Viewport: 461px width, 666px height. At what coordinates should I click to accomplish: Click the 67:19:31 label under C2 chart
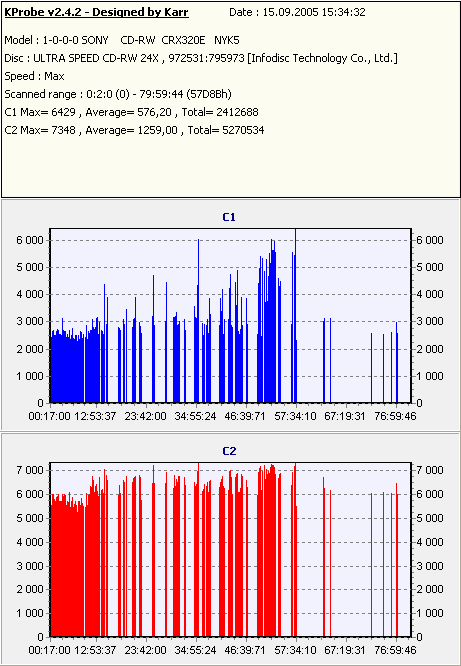[x=345, y=650]
